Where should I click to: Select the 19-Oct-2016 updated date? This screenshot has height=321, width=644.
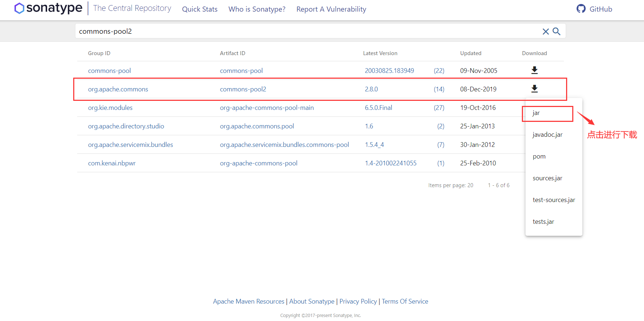pyautogui.click(x=478, y=108)
